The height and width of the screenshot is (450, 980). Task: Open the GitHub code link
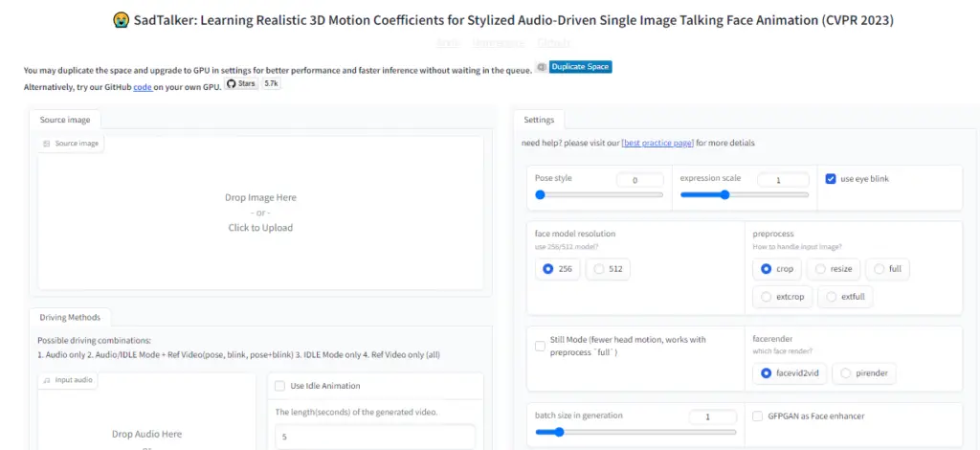[144, 87]
